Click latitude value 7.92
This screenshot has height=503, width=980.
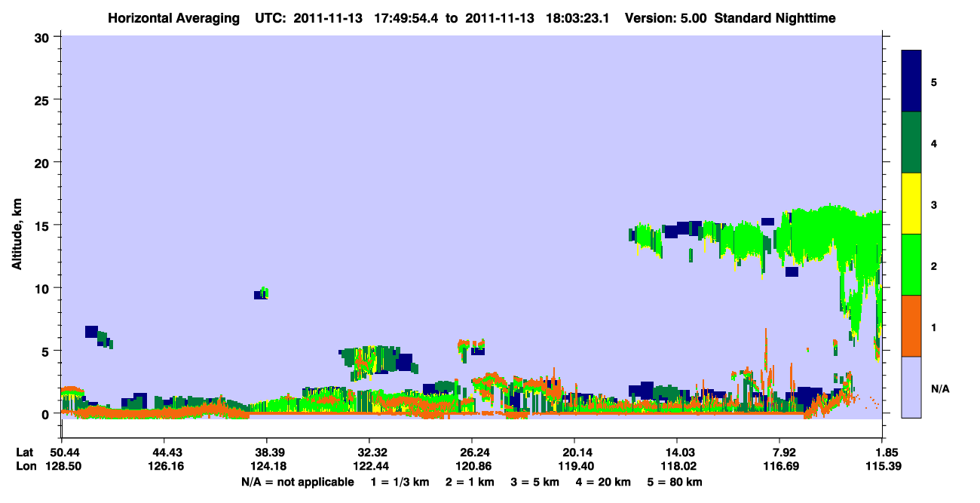780,452
